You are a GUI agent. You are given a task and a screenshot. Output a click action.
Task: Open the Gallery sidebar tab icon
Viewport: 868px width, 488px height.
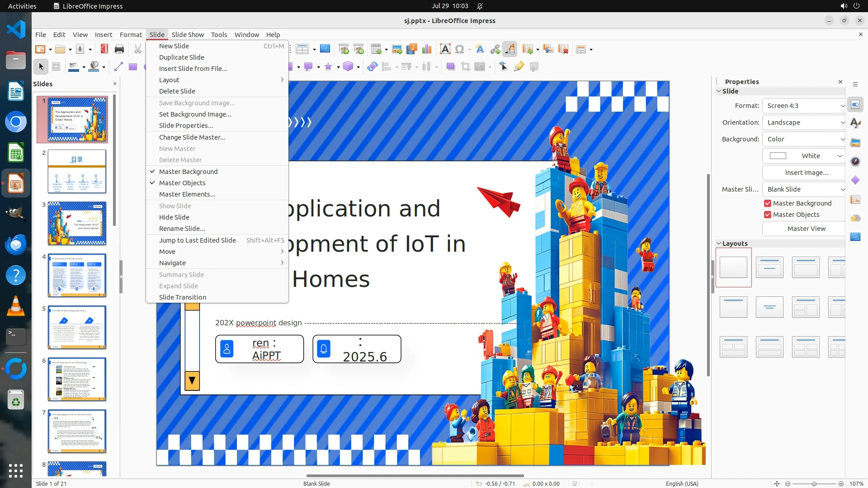(855, 142)
